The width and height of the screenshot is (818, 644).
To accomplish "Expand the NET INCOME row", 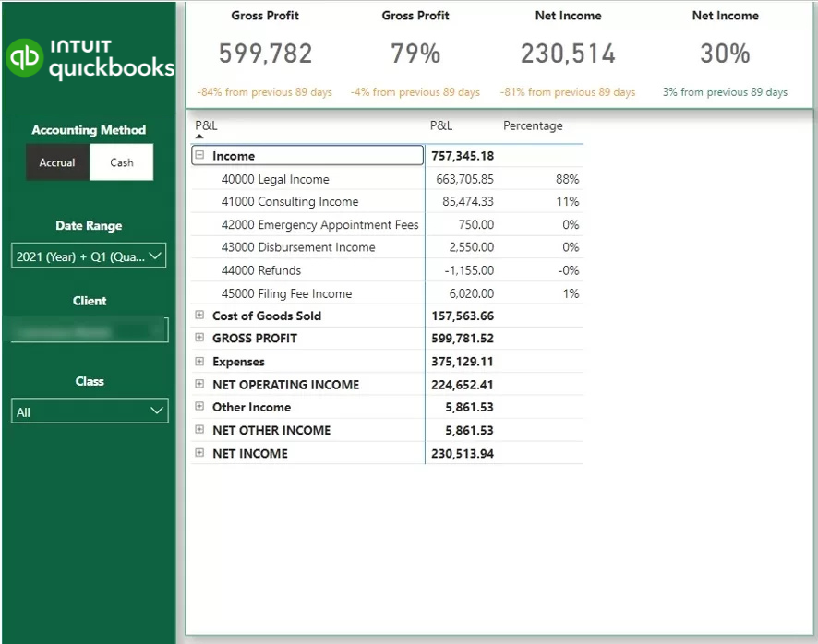I will (x=199, y=453).
